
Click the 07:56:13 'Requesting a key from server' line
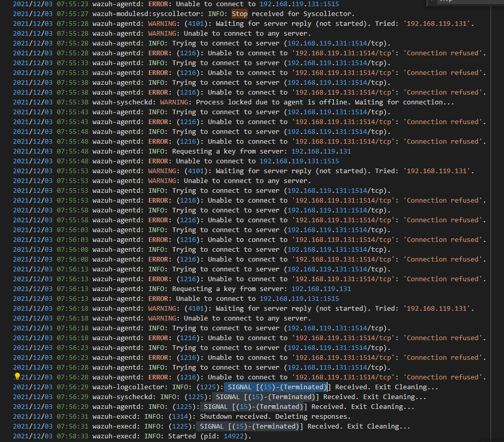(x=182, y=289)
